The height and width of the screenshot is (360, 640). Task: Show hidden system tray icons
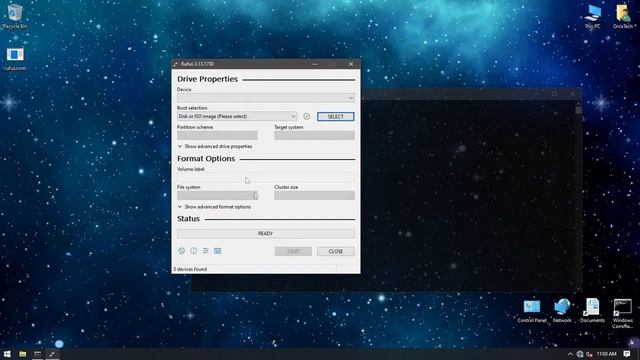coord(570,354)
